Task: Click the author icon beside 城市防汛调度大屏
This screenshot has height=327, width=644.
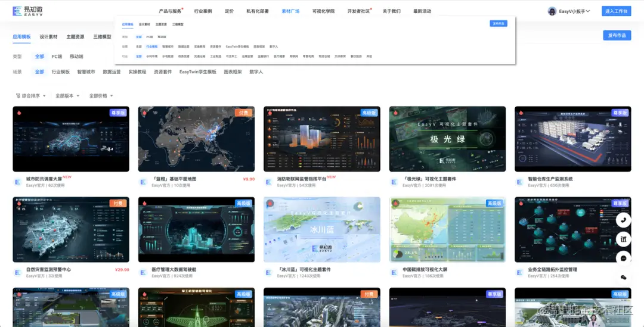Action: pyautogui.click(x=18, y=182)
